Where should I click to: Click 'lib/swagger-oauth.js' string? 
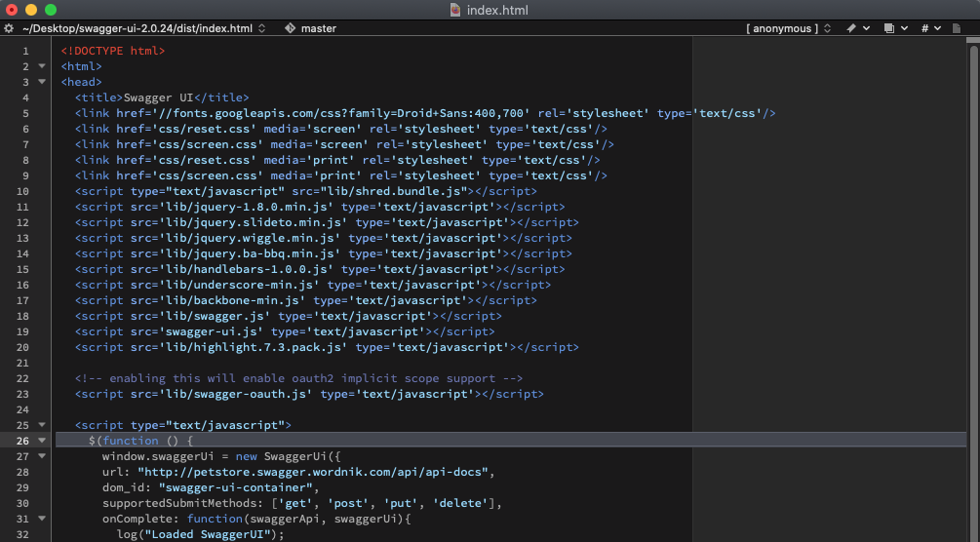click(236, 394)
